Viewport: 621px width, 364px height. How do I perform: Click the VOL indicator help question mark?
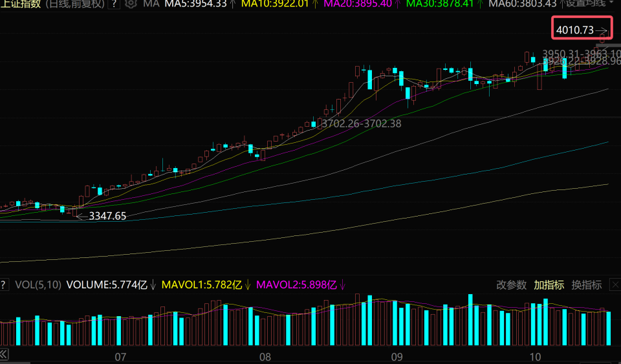(x=4, y=284)
